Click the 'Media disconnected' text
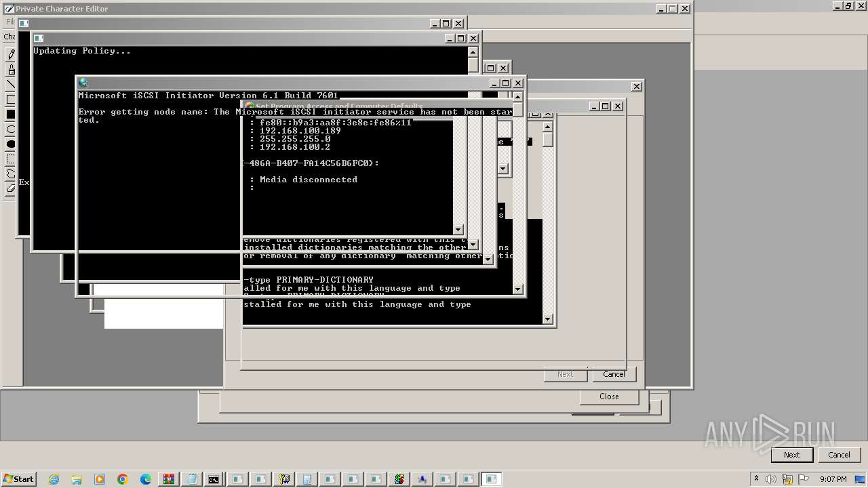868x488 pixels. [309, 180]
